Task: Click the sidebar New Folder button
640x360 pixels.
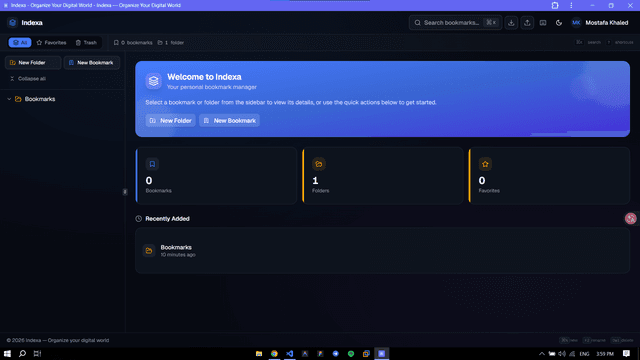Action: click(33, 62)
